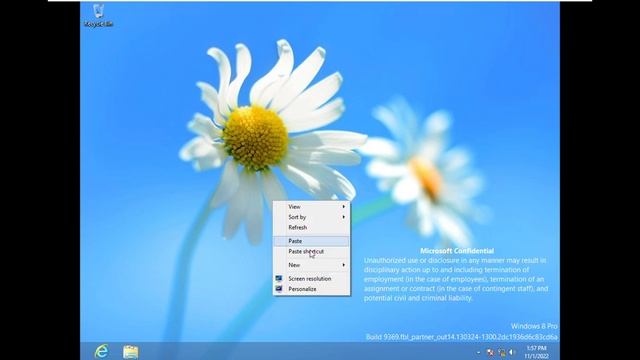The height and width of the screenshot is (360, 640).
Task: Choose Refresh in the context menu
Action: 311,227
